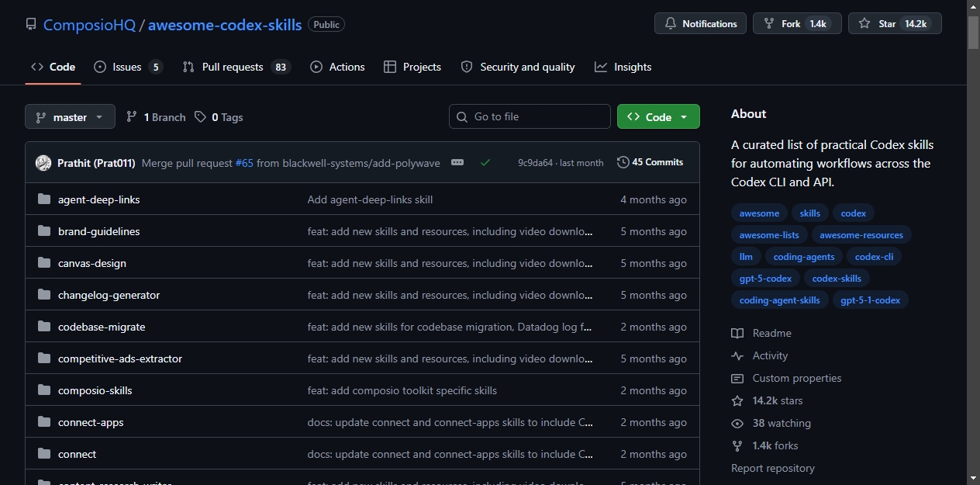Image resolution: width=980 pixels, height=485 pixels.
Task: Star the awesome-codex-skills repository
Action: (895, 23)
